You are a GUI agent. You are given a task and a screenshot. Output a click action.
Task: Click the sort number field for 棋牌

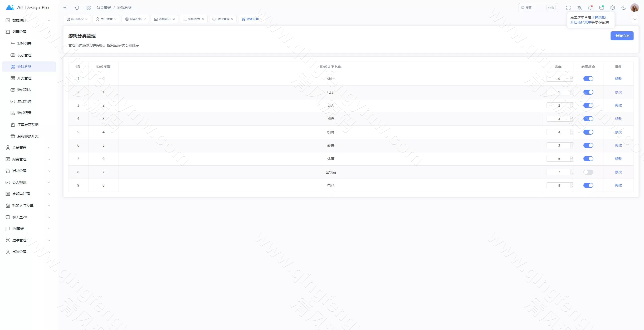(x=558, y=132)
